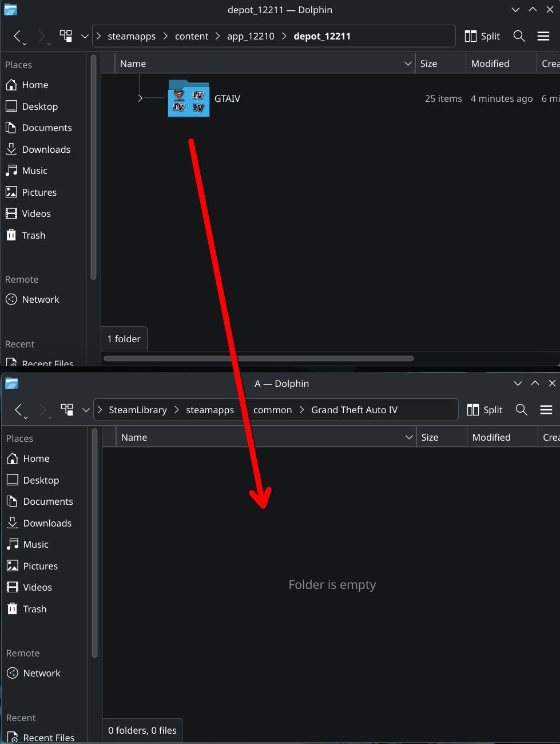This screenshot has width=560, height=744.
Task: Navigate to app_12210 breadcrumb
Action: [x=251, y=36]
